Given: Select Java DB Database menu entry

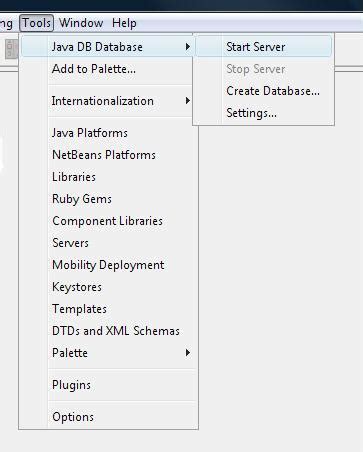Looking at the screenshot, I should pos(107,47).
